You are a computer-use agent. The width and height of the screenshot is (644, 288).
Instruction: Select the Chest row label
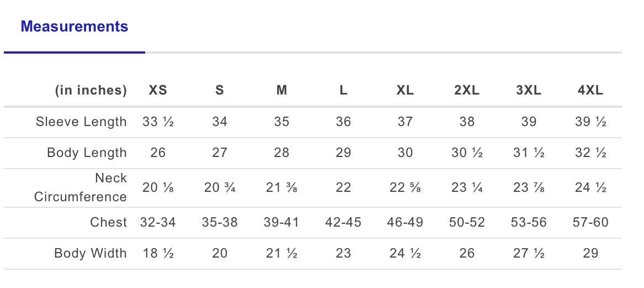pyautogui.click(x=108, y=222)
